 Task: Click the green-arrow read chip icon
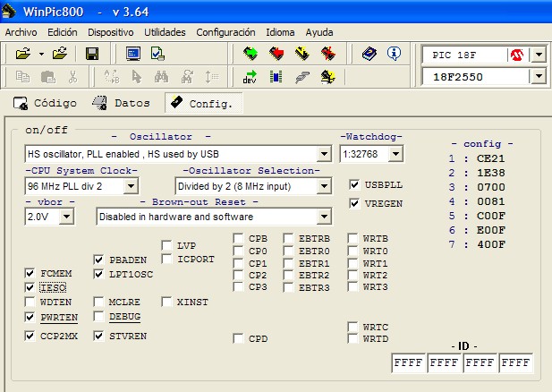pos(251,54)
